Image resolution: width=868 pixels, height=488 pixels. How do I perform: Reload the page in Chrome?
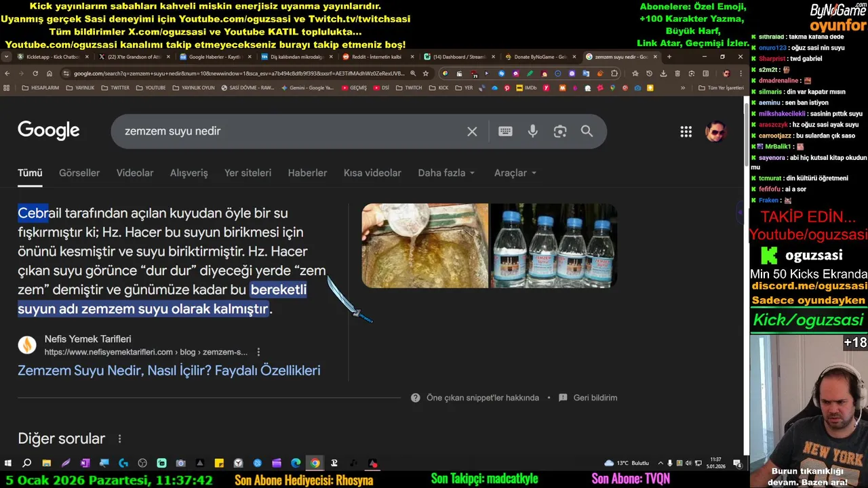35,73
